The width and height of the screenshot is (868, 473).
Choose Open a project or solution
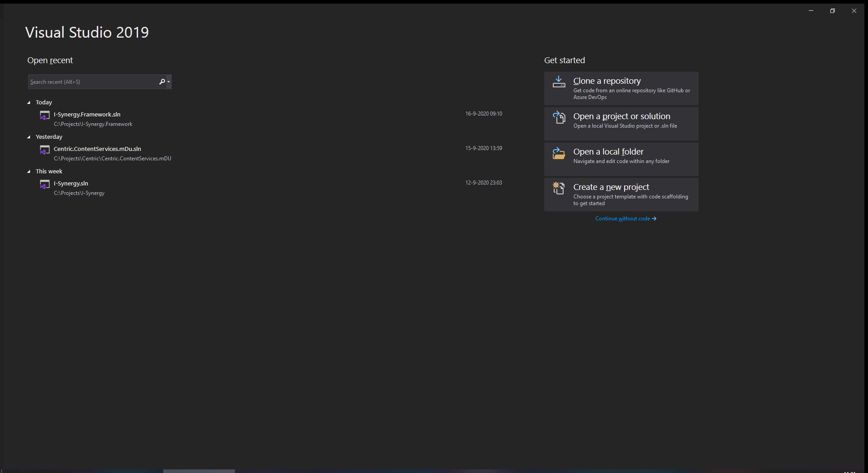(x=621, y=124)
